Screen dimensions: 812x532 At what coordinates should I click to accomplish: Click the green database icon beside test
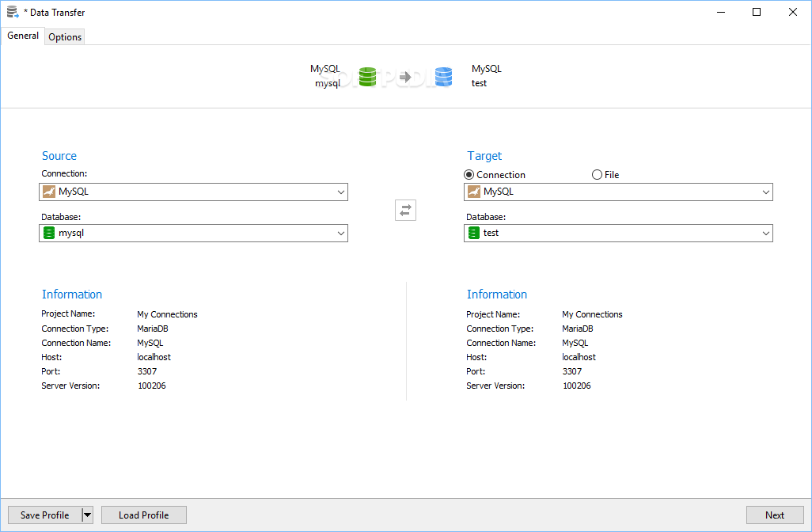click(474, 233)
